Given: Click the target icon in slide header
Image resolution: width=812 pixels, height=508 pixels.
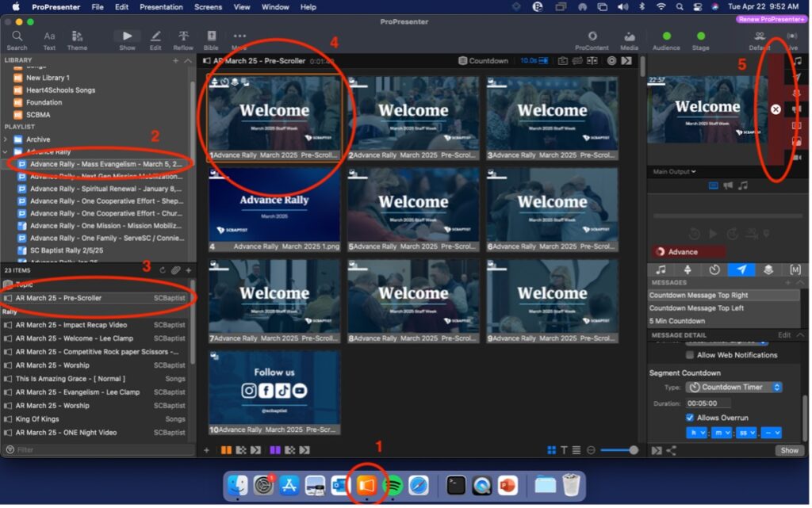Looking at the screenshot, I should (x=611, y=60).
